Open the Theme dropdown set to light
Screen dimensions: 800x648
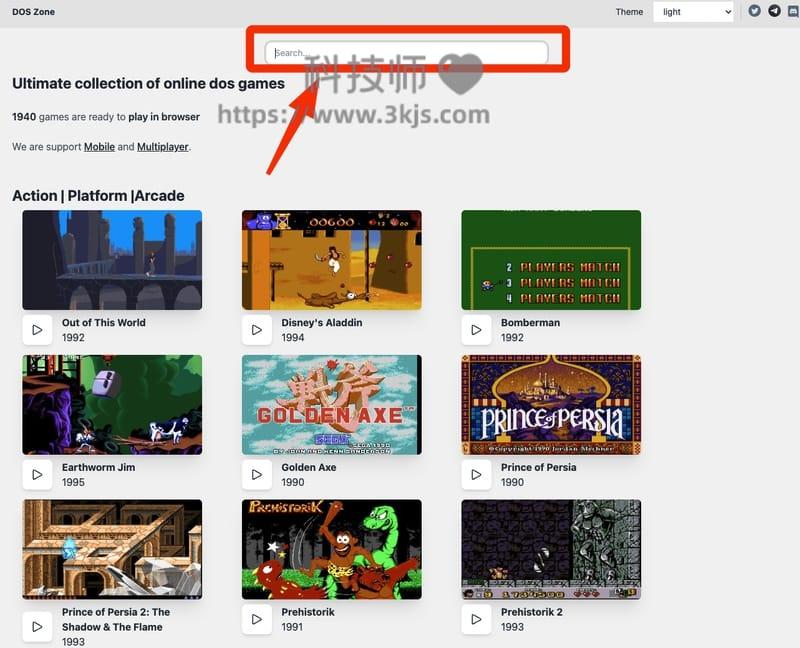point(693,12)
